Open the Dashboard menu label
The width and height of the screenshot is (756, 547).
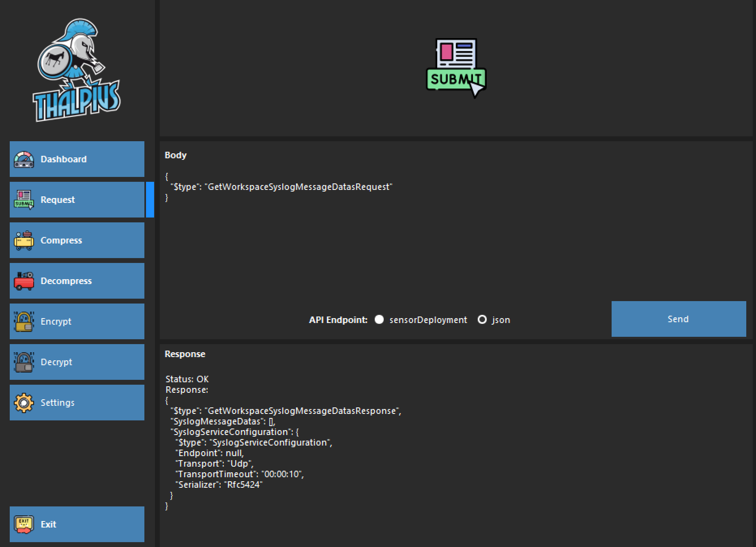[64, 159]
